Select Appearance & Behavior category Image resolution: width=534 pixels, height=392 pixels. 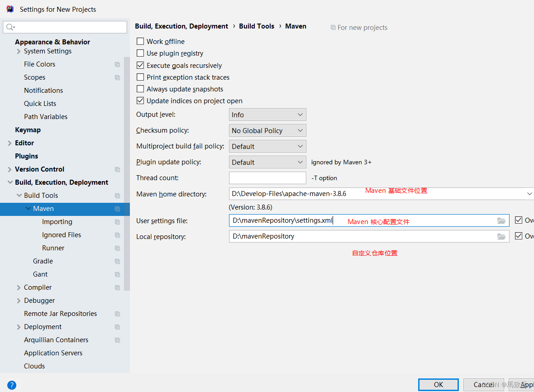52,42
